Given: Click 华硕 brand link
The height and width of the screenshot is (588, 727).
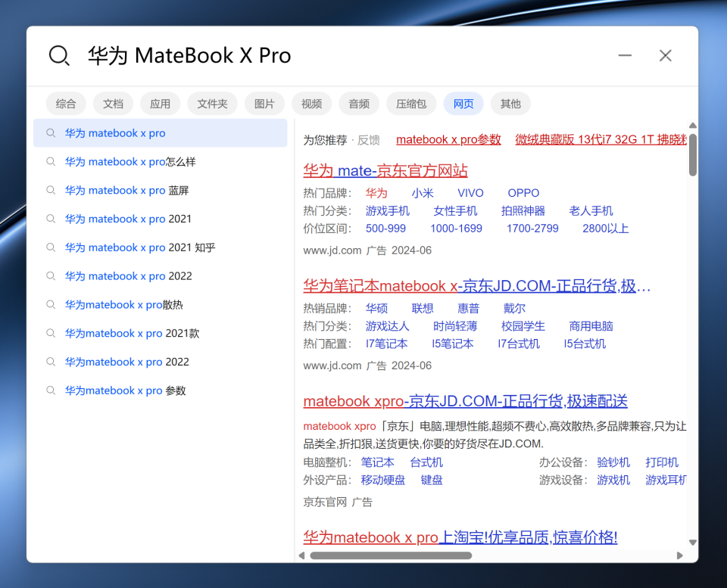Looking at the screenshot, I should click(x=376, y=308).
